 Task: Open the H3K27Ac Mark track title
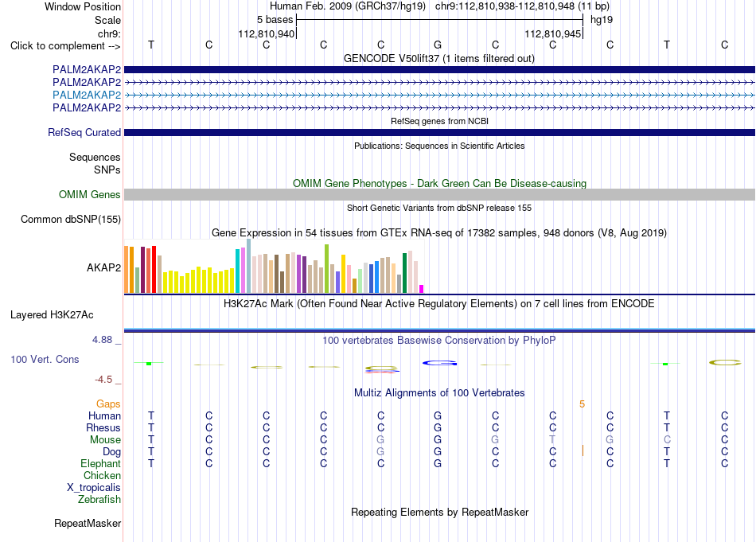pyautogui.click(x=439, y=304)
